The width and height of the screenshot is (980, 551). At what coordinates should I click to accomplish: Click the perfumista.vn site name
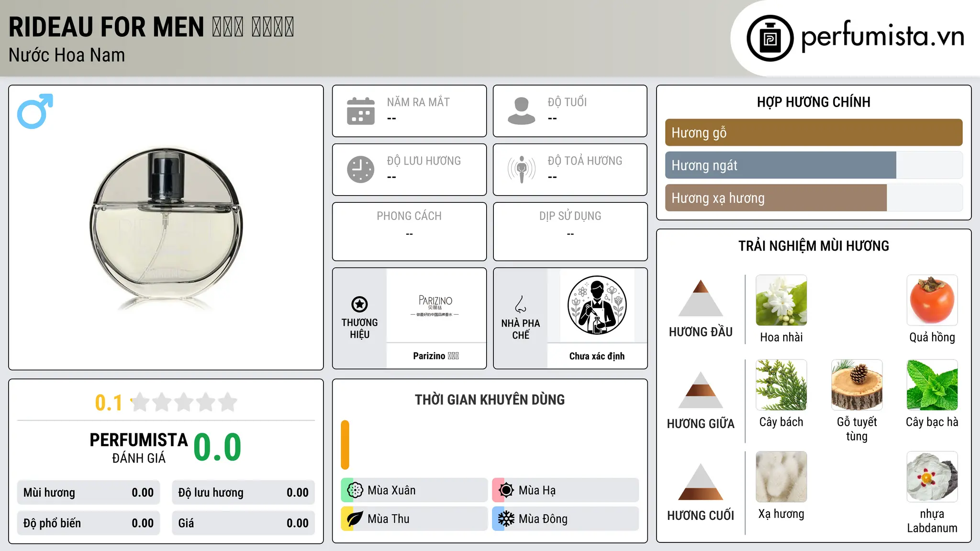(882, 36)
